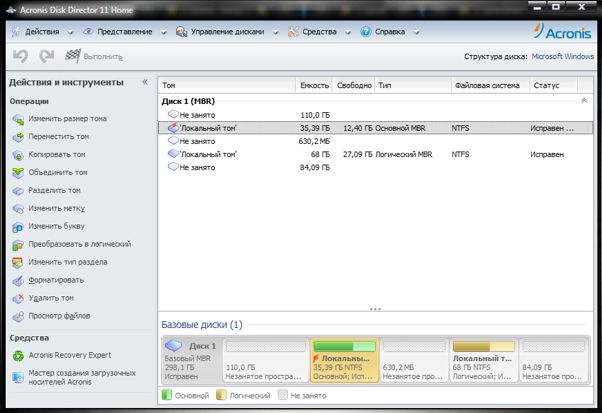Click the Представление eye icon
The image size is (602, 413).
coord(88,32)
